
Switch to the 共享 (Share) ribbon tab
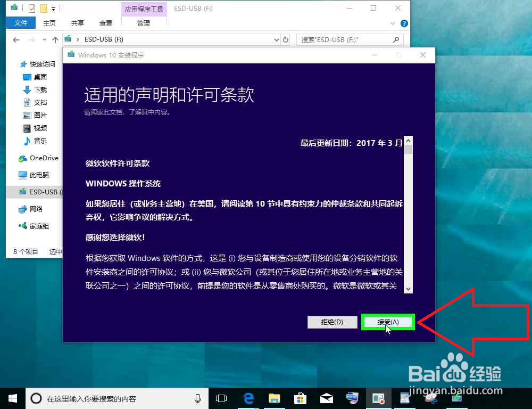pos(77,23)
